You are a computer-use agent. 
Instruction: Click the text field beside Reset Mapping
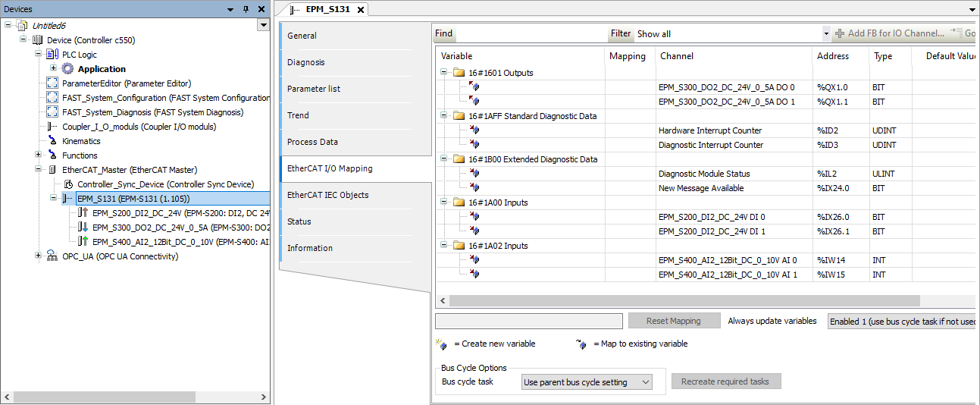(529, 321)
